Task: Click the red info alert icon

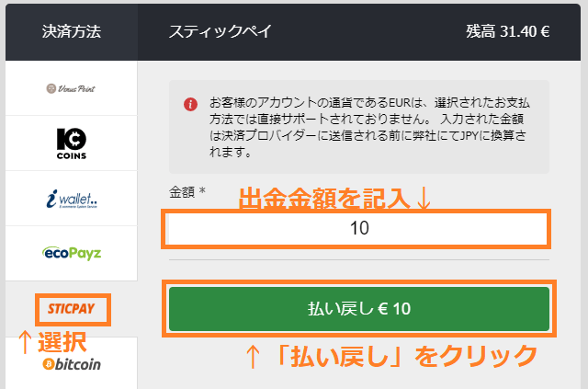Action: coord(190,104)
